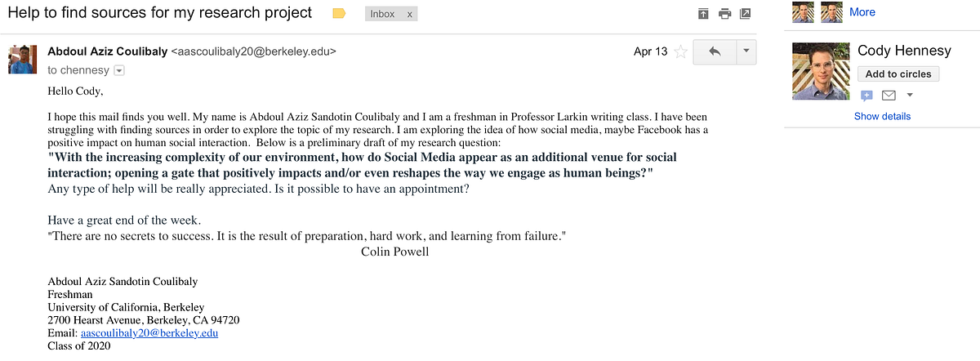
Task: Click the yellow importance marker label
Action: [x=339, y=14]
